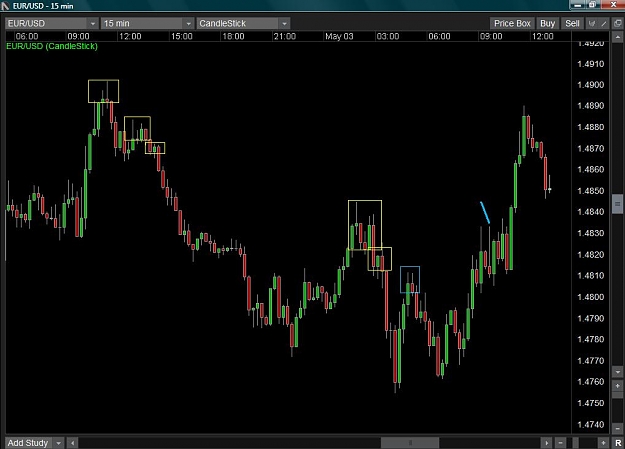625x449 pixels.
Task: Click the 1.4900 price level label
Action: pos(590,85)
